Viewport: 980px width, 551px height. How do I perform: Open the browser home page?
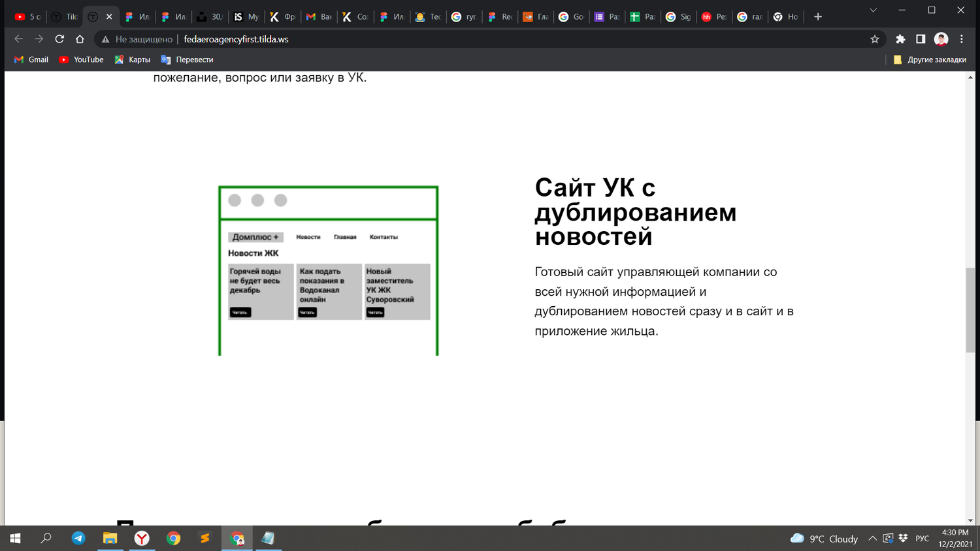click(x=80, y=39)
